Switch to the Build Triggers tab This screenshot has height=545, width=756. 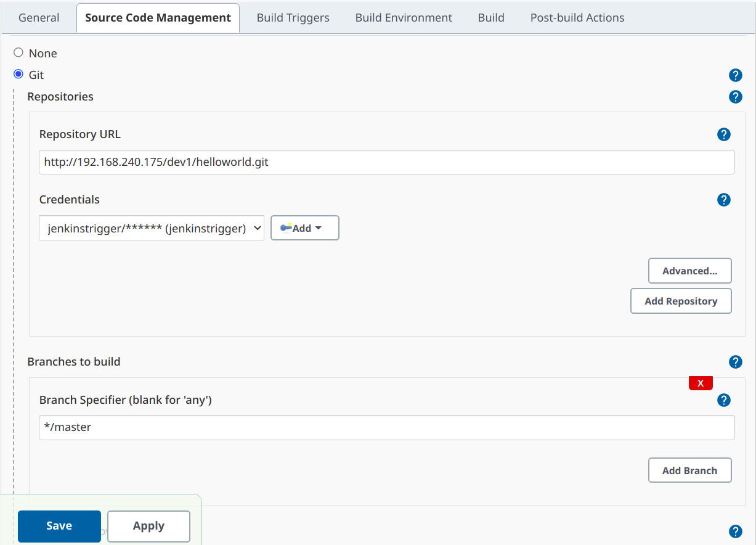click(293, 17)
